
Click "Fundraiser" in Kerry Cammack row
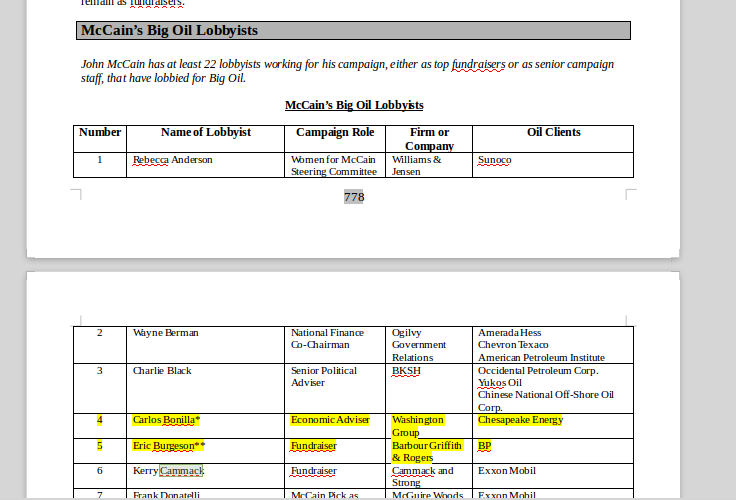point(314,471)
